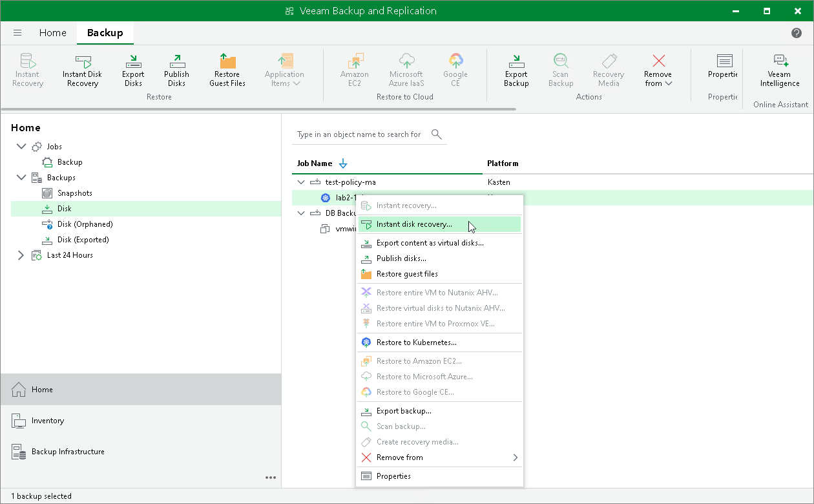Viewport: 814px width, 504px height.
Task: Click the Amazon EC2 ribbon icon
Action: pyautogui.click(x=355, y=70)
